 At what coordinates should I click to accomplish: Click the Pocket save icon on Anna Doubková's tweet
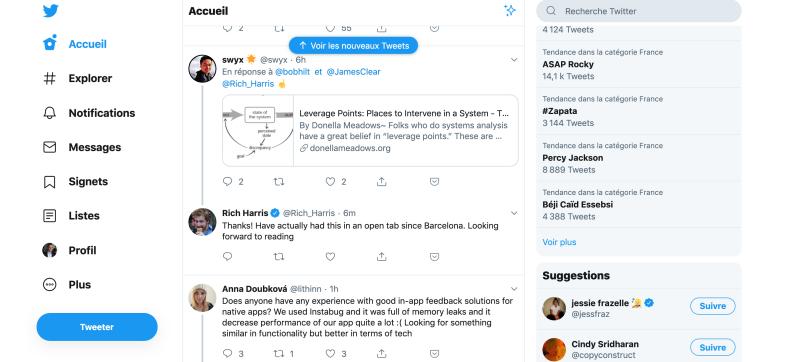(x=434, y=353)
